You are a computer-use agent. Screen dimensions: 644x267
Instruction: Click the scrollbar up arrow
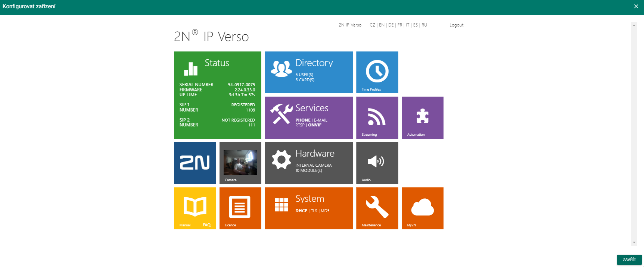click(x=634, y=25)
